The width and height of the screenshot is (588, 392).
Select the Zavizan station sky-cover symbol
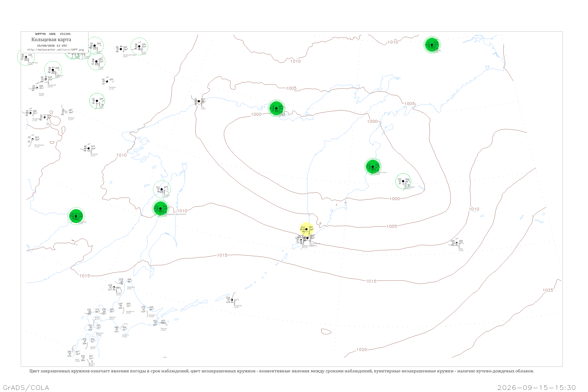(114, 287)
